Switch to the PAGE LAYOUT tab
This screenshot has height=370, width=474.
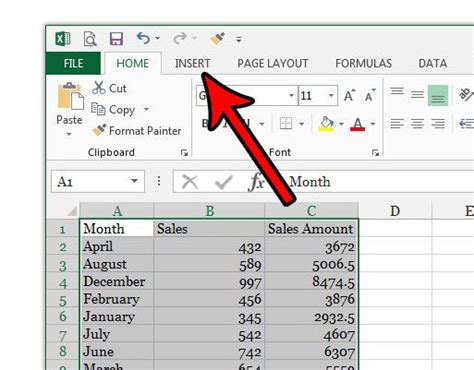[273, 63]
